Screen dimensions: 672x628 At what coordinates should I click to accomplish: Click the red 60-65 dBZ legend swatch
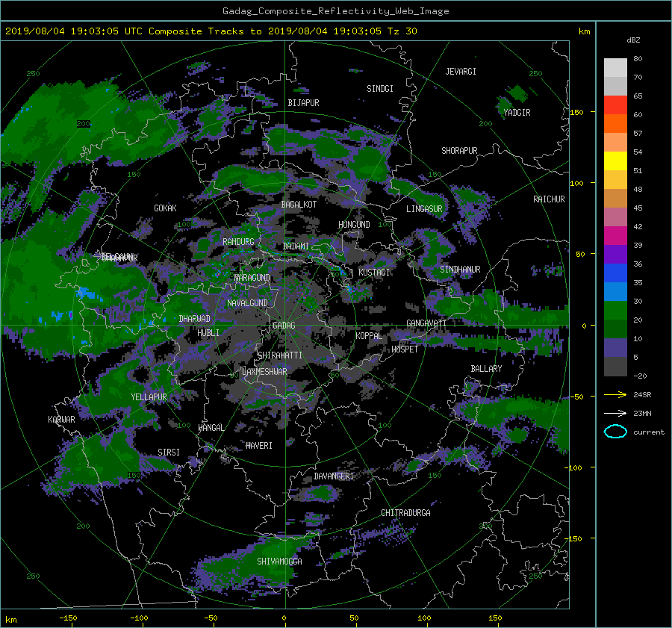click(x=615, y=105)
